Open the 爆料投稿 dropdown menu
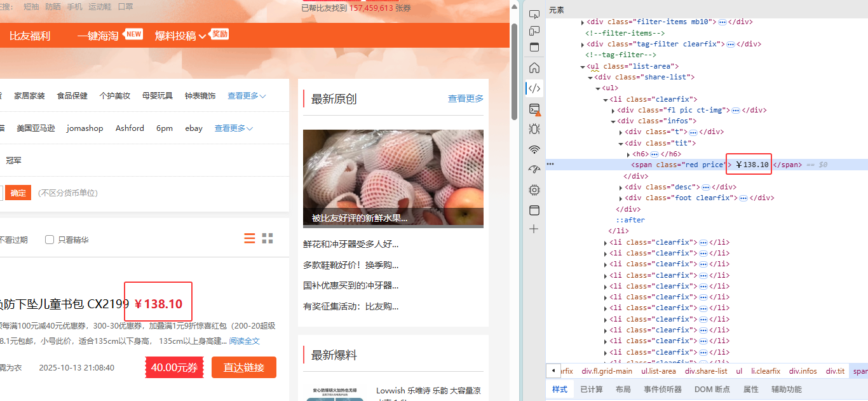Screen dimensions: 868x401 (x=180, y=36)
